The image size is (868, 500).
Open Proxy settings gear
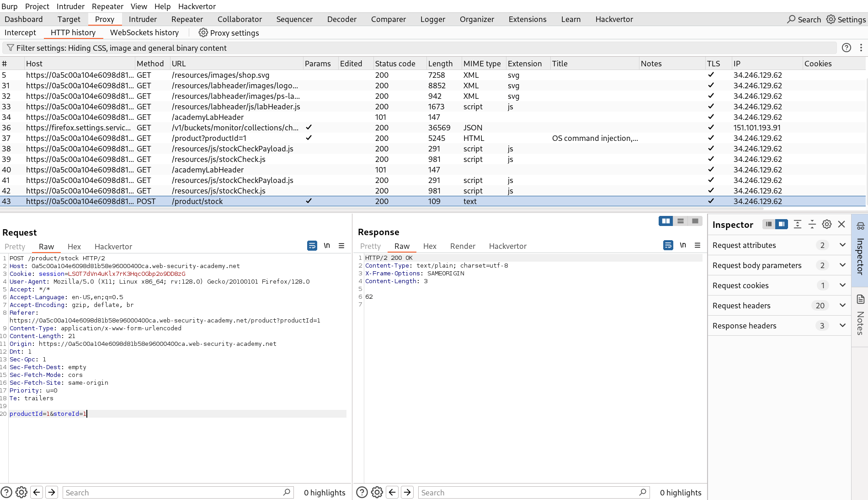203,32
